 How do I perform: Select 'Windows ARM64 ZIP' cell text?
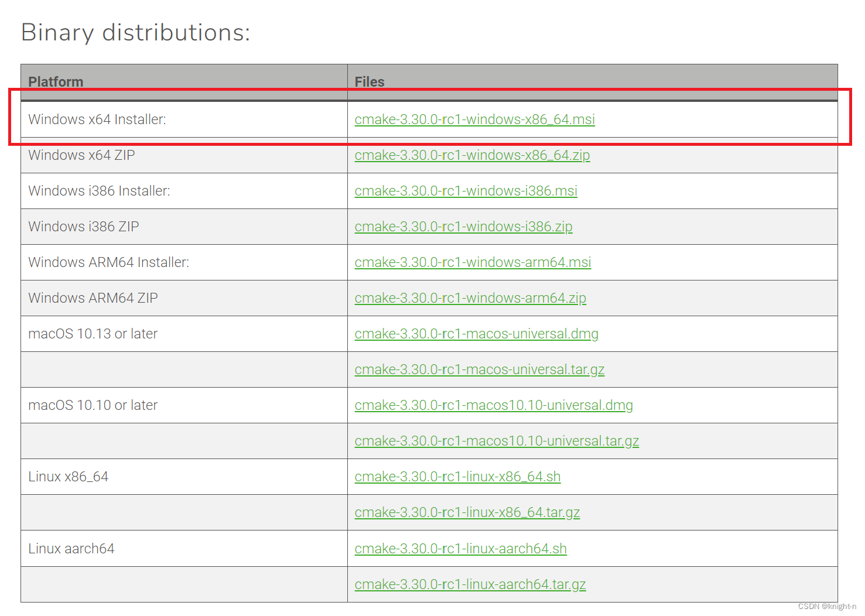click(x=93, y=298)
